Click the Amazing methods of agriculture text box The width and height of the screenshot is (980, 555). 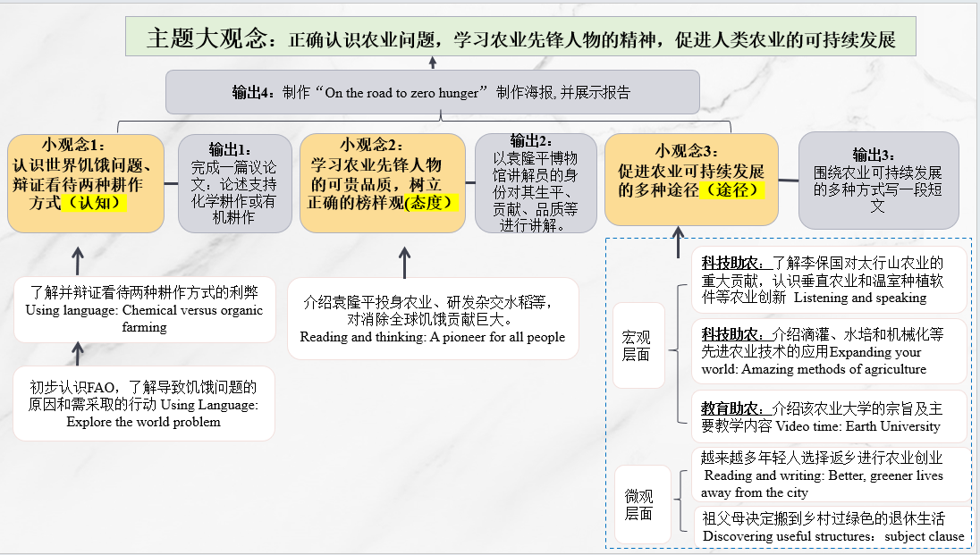[828, 350]
